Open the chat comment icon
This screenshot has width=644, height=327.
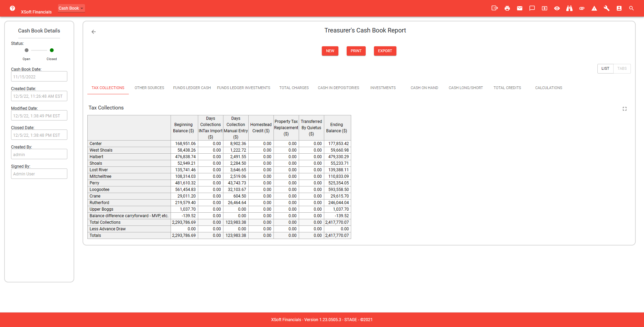532,8
